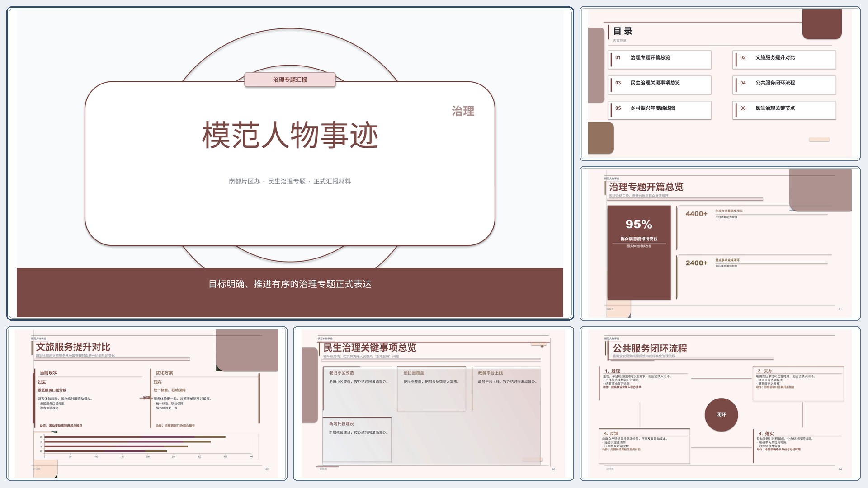Click contents entry 05 乡村振兴年度路线图
This screenshot has height=488, width=868.
coord(659,110)
